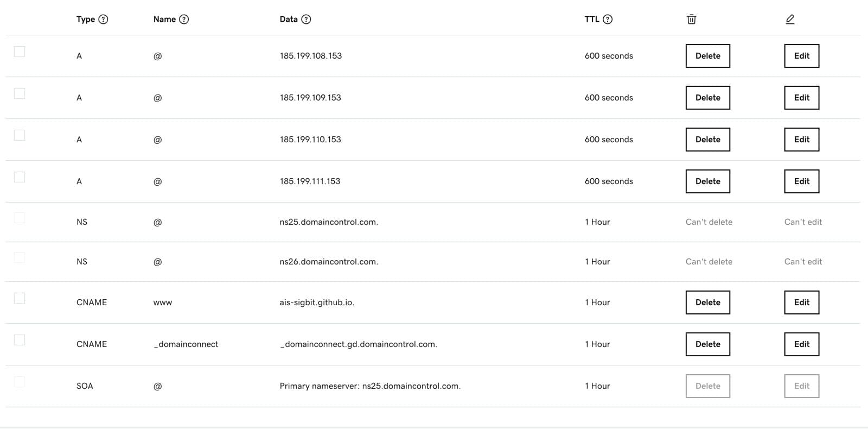This screenshot has width=868, height=429.
Task: Edit the _domainconnect CNAME record
Action: pos(802,344)
